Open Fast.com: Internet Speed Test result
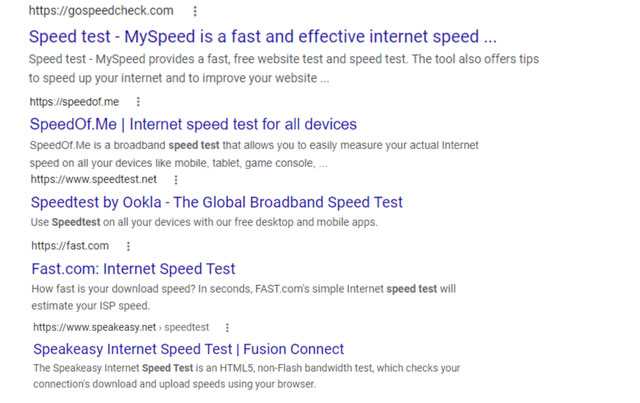Viewport: 640px width, 403px height. [x=133, y=269]
